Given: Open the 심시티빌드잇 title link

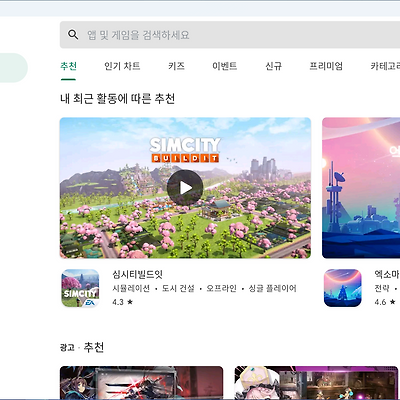Looking at the screenshot, I should [x=137, y=274].
